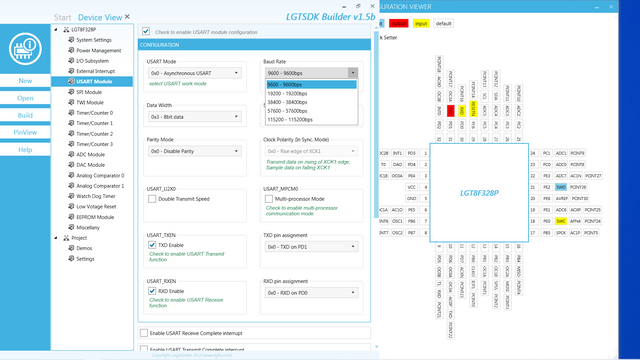Open the PinView sidebar button
Image resolution: width=640 pixels, height=360 pixels.
point(25,132)
